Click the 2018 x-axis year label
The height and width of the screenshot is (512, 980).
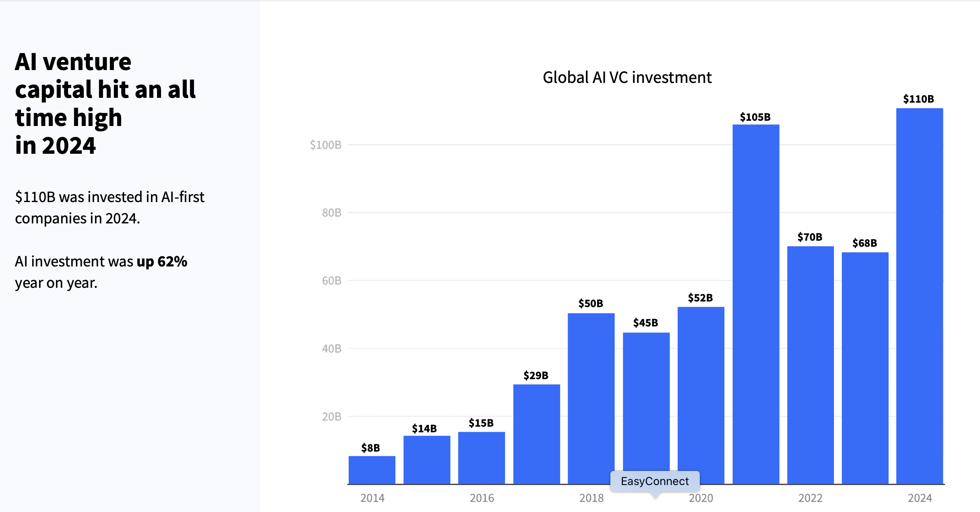[591, 498]
